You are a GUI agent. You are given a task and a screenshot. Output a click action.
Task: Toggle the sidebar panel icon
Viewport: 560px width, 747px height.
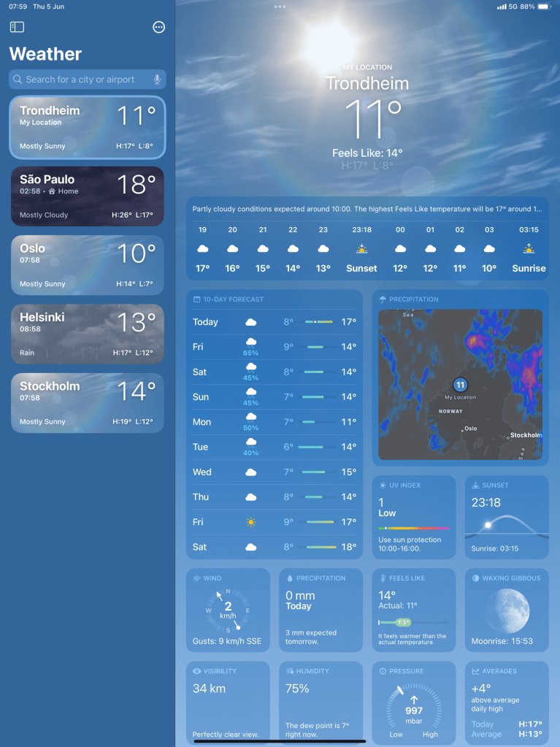(17, 27)
